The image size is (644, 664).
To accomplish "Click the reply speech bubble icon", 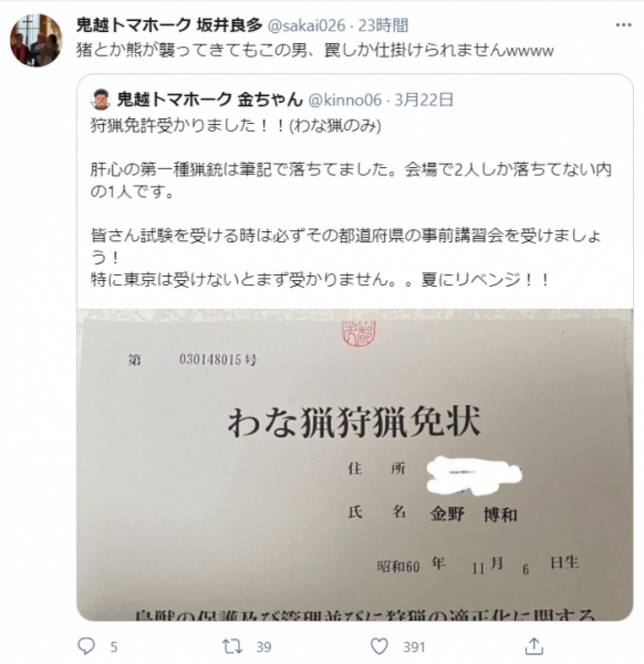I will [86, 646].
